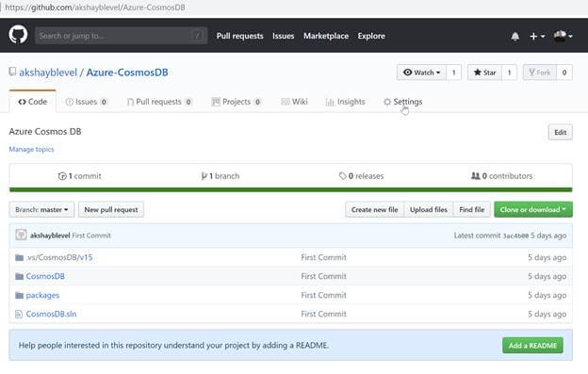588x374 pixels.
Task: Switch to the Insights tab
Action: (x=346, y=102)
